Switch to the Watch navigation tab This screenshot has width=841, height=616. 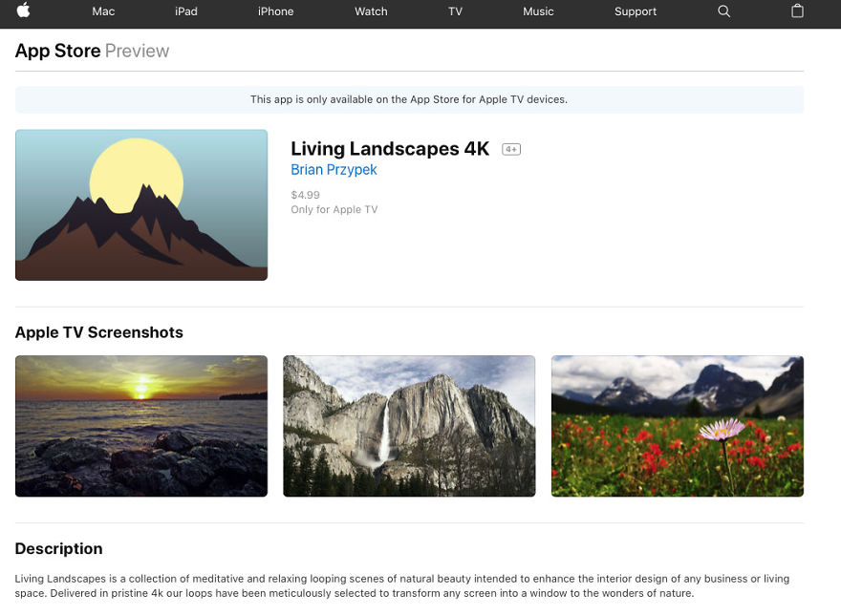click(x=371, y=11)
